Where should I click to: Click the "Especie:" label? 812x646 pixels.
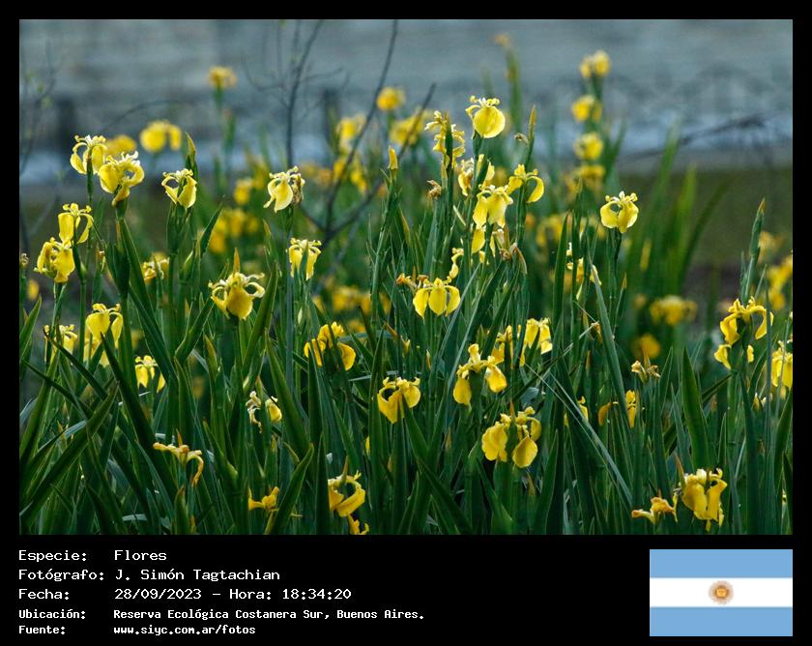tap(52, 555)
